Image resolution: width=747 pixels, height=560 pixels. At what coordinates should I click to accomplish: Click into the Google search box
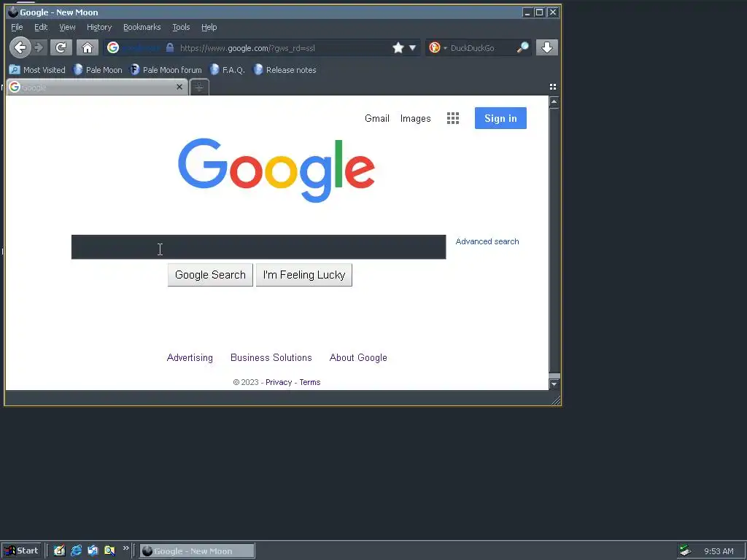pyautogui.click(x=259, y=246)
